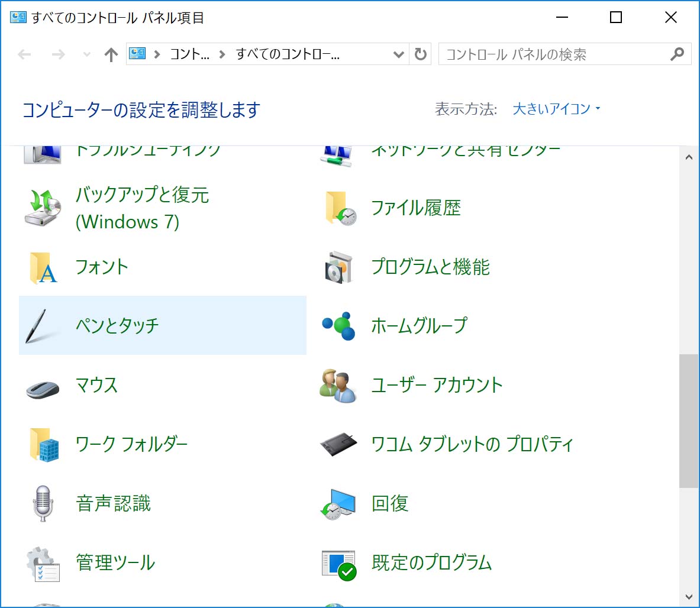Click the Control Panel icon in title bar
700x608 pixels.
(18, 17)
